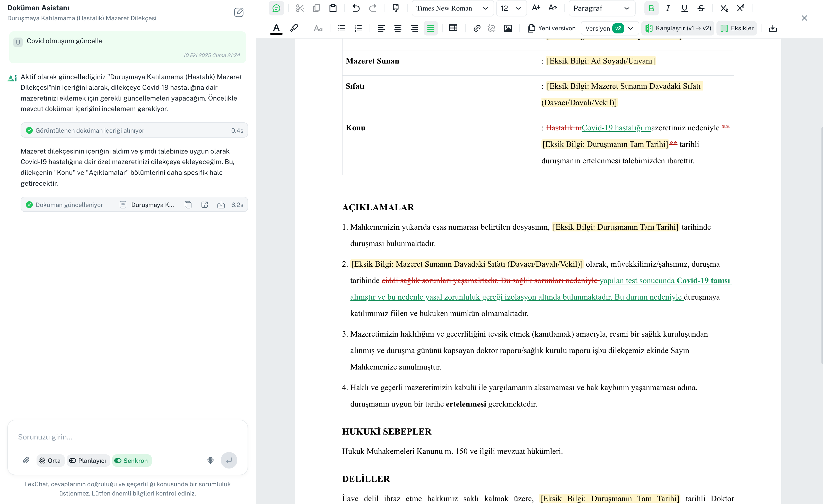Open the Eksikler panel
Viewport: 823px width, 504px height.
click(x=737, y=28)
